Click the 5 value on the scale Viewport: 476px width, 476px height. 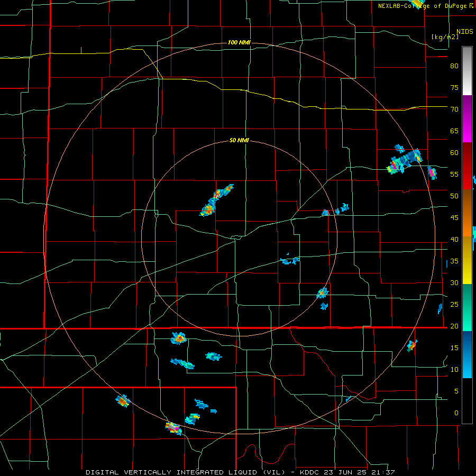click(456, 391)
